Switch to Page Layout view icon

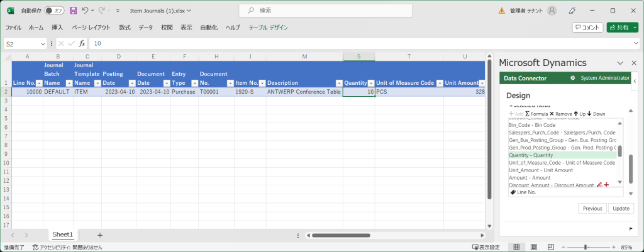[x=533, y=248]
